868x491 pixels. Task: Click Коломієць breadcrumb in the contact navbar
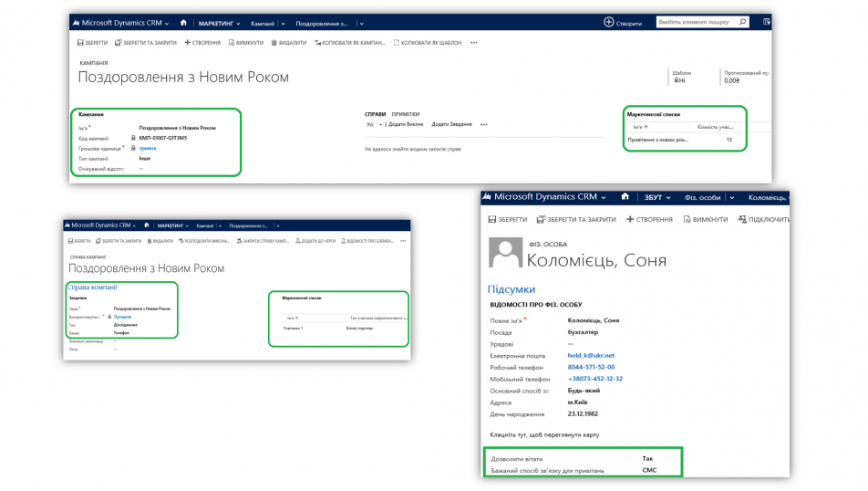[768, 197]
